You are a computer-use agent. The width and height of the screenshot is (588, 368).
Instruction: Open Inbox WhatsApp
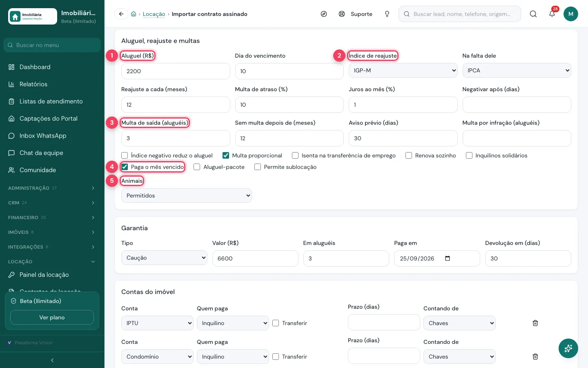[x=52, y=136]
